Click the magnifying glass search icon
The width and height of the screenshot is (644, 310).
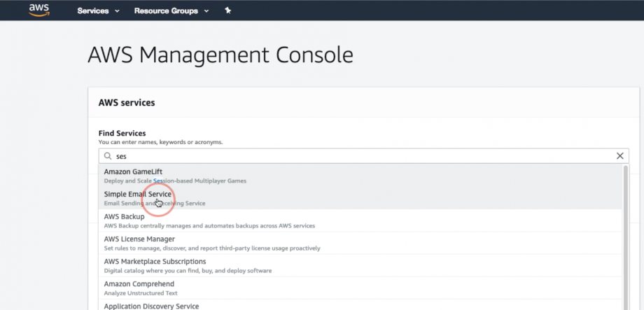pos(108,156)
